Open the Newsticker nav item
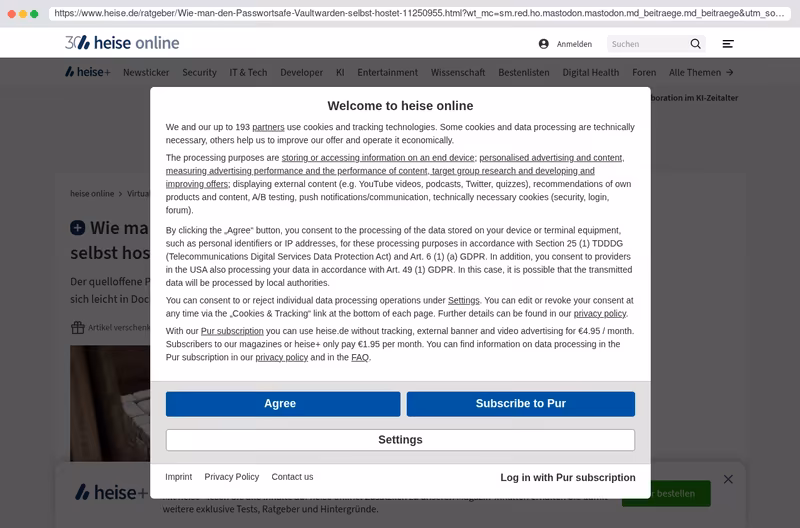This screenshot has height=528, width=800. [146, 72]
